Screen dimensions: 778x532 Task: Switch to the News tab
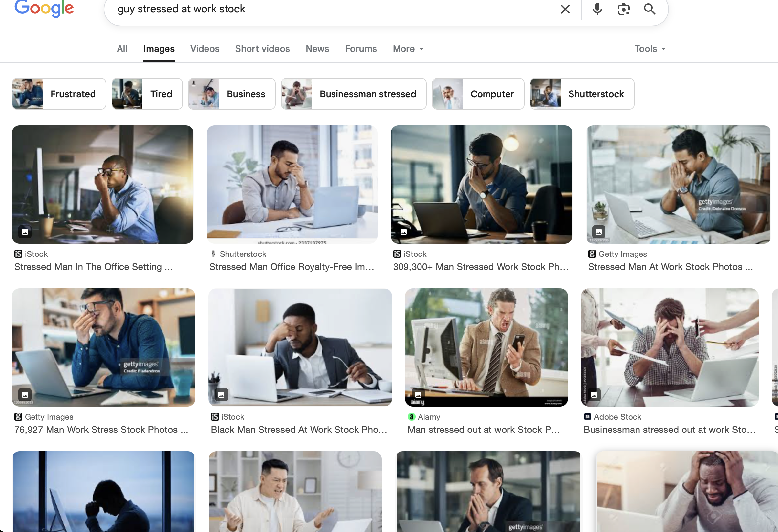pyautogui.click(x=317, y=49)
